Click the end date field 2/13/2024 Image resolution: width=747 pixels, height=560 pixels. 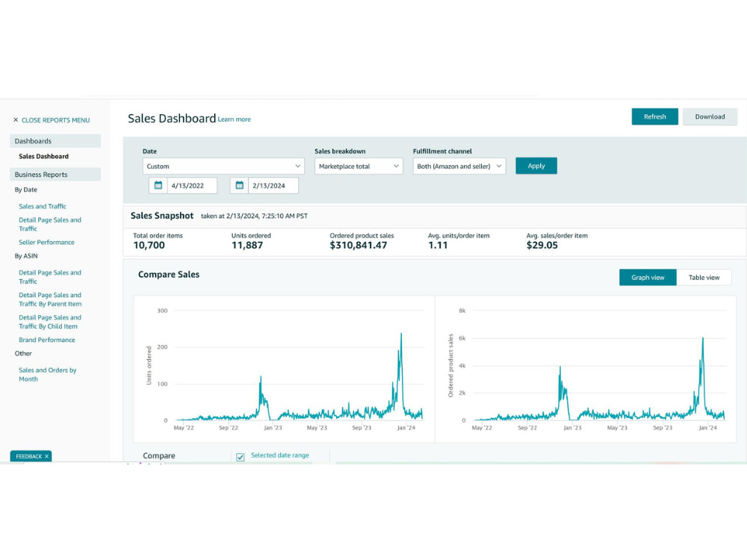[x=273, y=186]
